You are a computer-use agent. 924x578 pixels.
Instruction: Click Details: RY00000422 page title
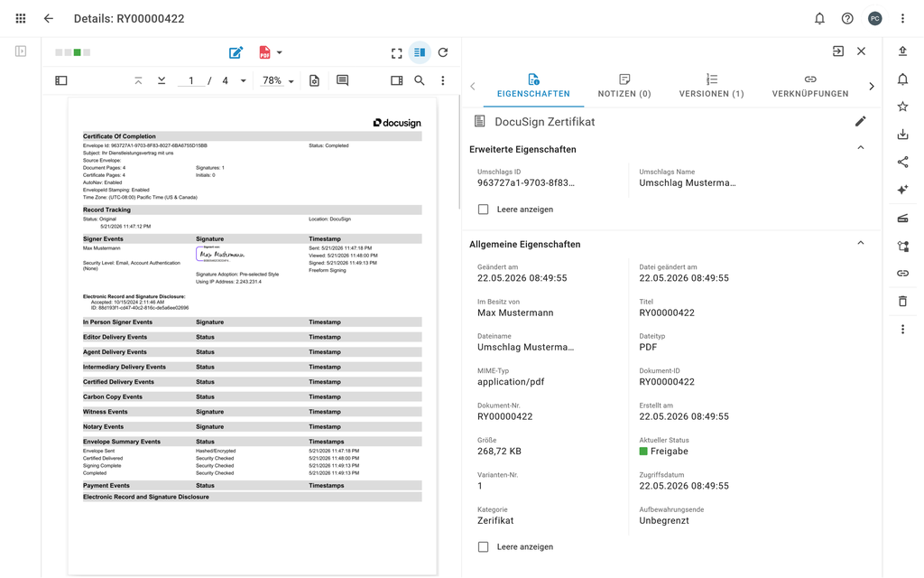[x=129, y=19]
